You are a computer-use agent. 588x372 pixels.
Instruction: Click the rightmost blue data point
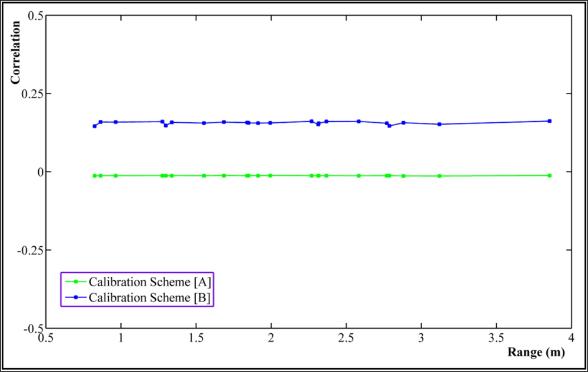tap(549, 121)
